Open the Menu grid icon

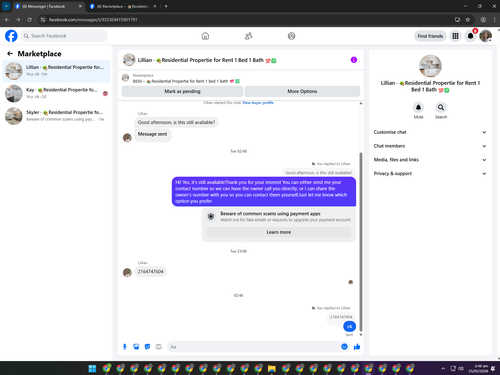(455, 36)
